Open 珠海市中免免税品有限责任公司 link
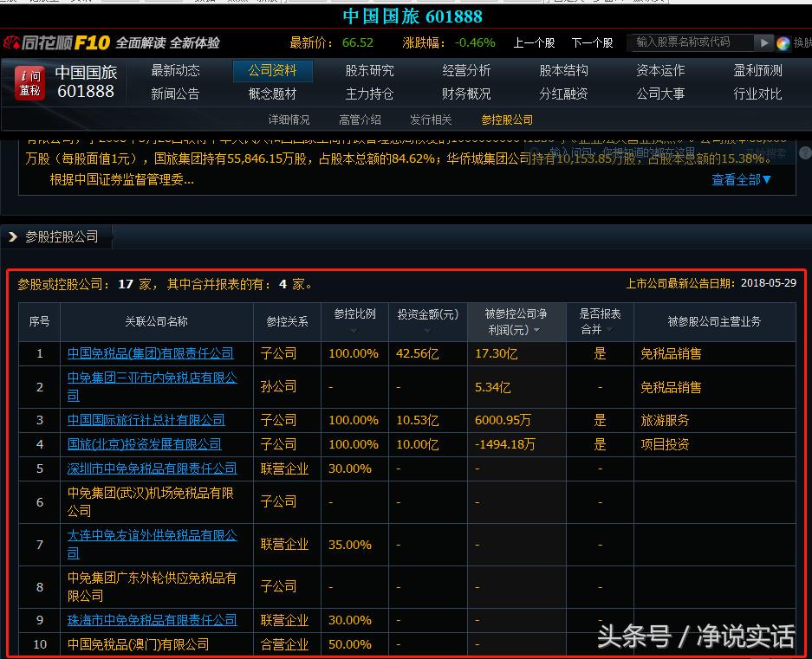812x659 pixels. click(153, 620)
